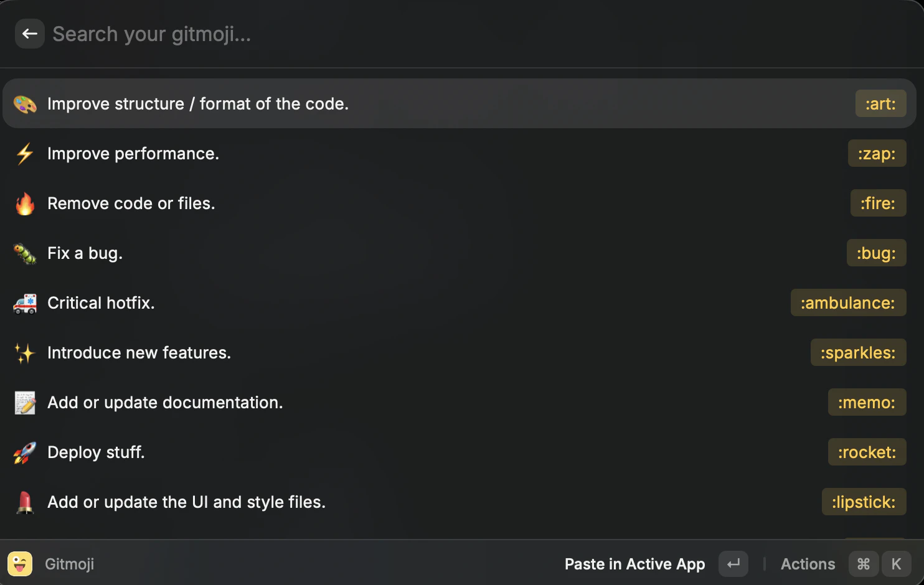Click the bug emoji icon

[25, 253]
